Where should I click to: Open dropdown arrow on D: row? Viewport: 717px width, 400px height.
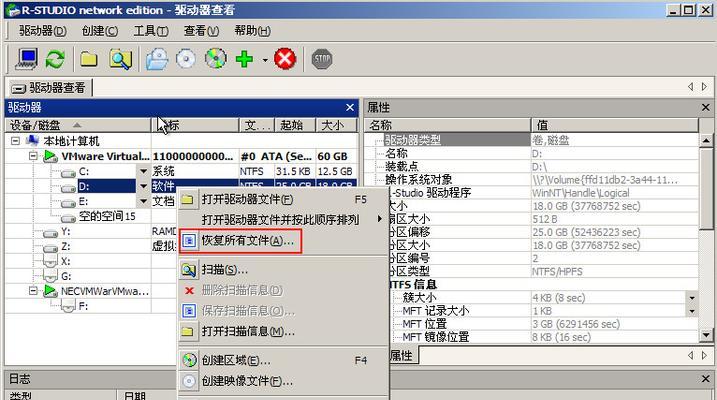pyautogui.click(x=143, y=187)
